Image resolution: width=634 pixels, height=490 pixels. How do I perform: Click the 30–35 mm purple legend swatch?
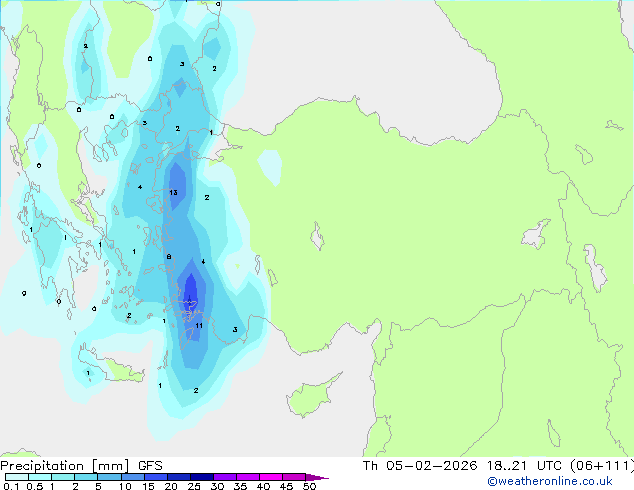(x=224, y=477)
